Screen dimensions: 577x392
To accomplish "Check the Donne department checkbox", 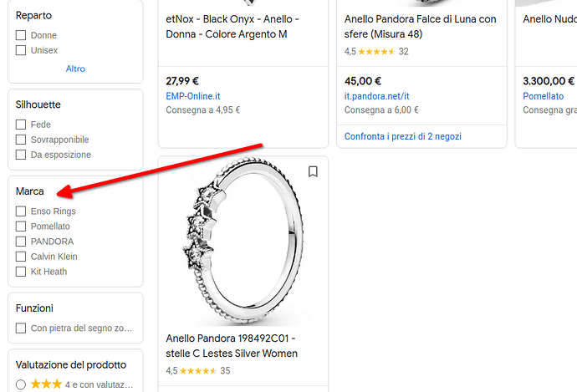I will pyautogui.click(x=21, y=36).
